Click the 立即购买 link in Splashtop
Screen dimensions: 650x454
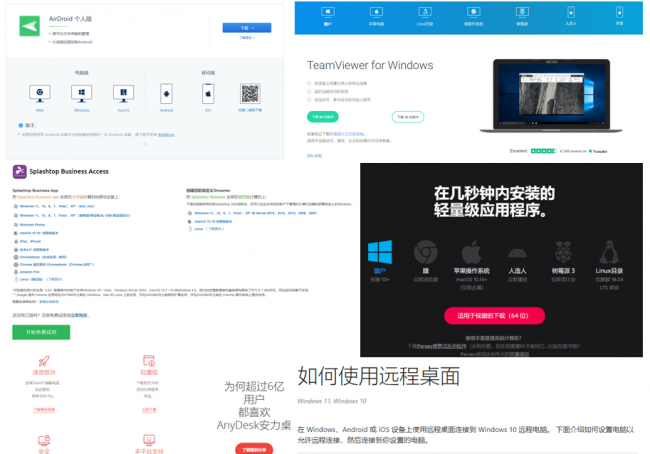click(x=79, y=316)
